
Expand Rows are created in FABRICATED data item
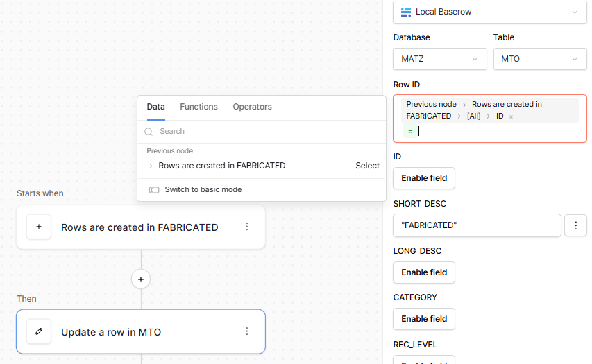tap(151, 166)
